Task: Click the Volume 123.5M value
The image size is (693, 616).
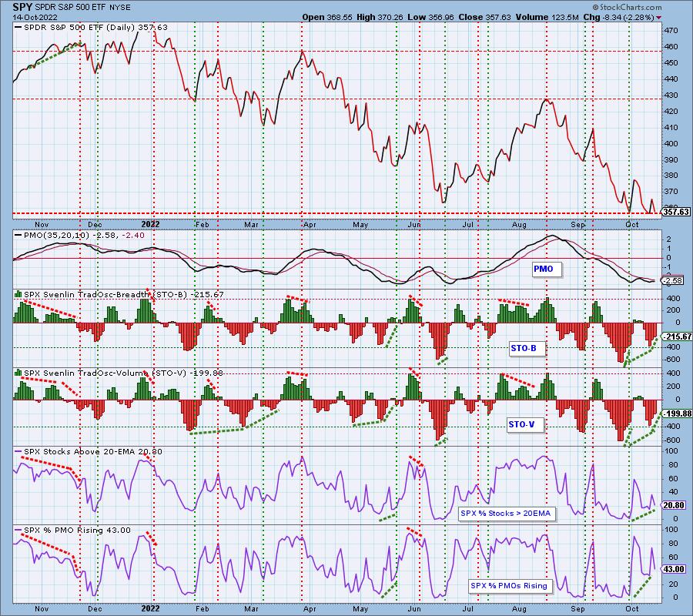Action: pos(547,17)
